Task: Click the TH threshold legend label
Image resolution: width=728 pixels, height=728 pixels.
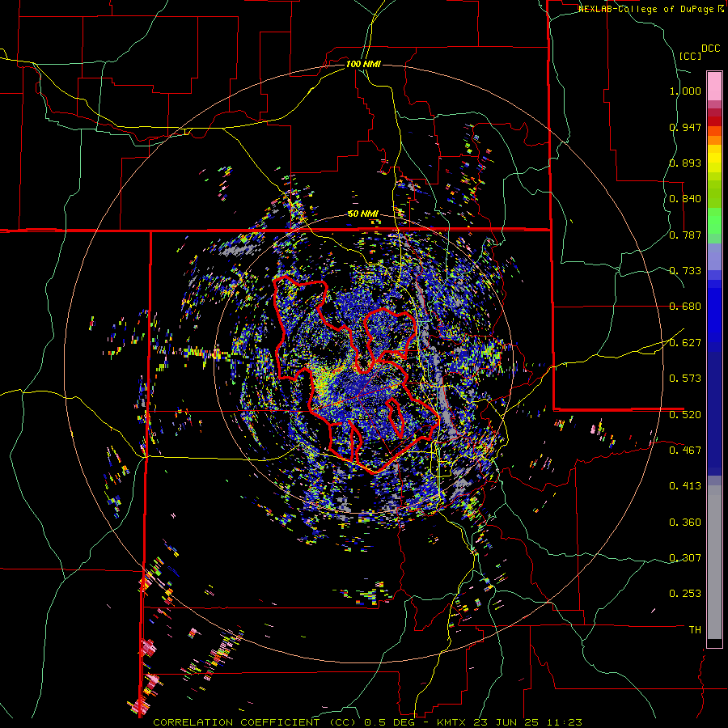Action: (x=695, y=630)
